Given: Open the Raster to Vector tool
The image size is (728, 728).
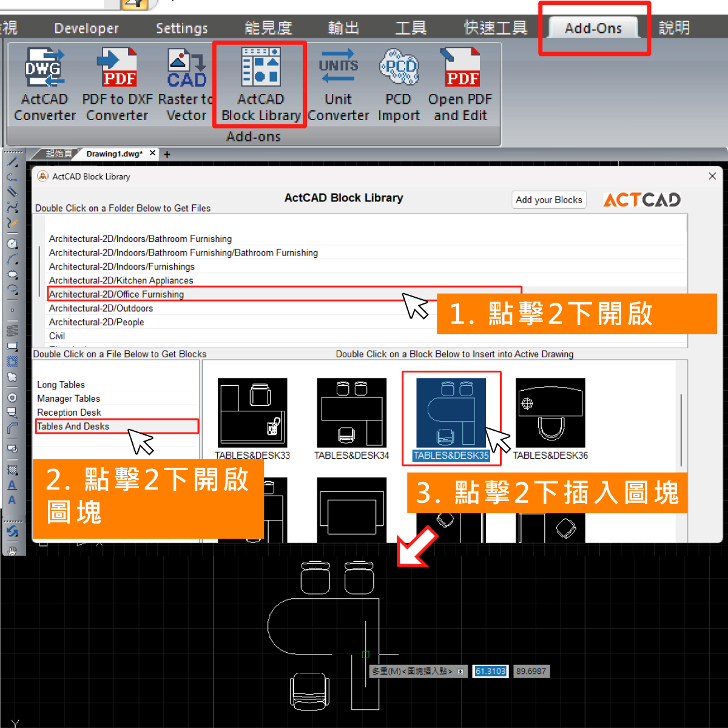Looking at the screenshot, I should pos(186,84).
